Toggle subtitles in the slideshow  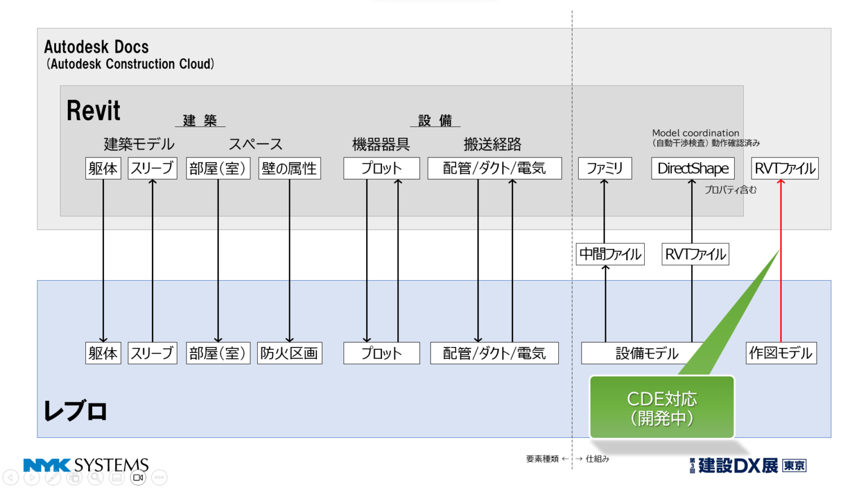[x=116, y=478]
